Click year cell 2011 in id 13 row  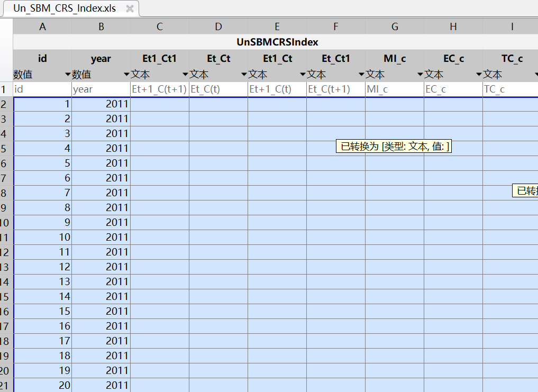pyautogui.click(x=101, y=281)
